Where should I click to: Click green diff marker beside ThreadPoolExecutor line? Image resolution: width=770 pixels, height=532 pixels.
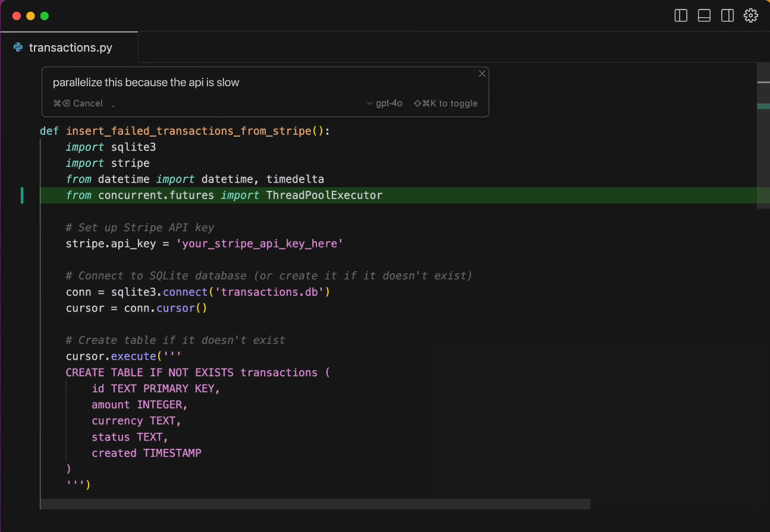tap(22, 195)
